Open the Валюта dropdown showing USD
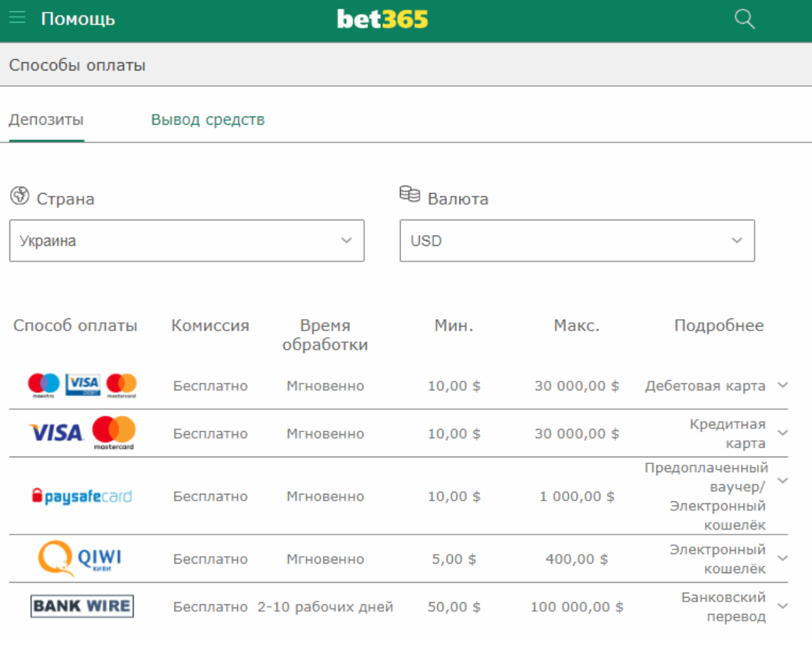Screen dimensions: 812x649 click(x=577, y=240)
